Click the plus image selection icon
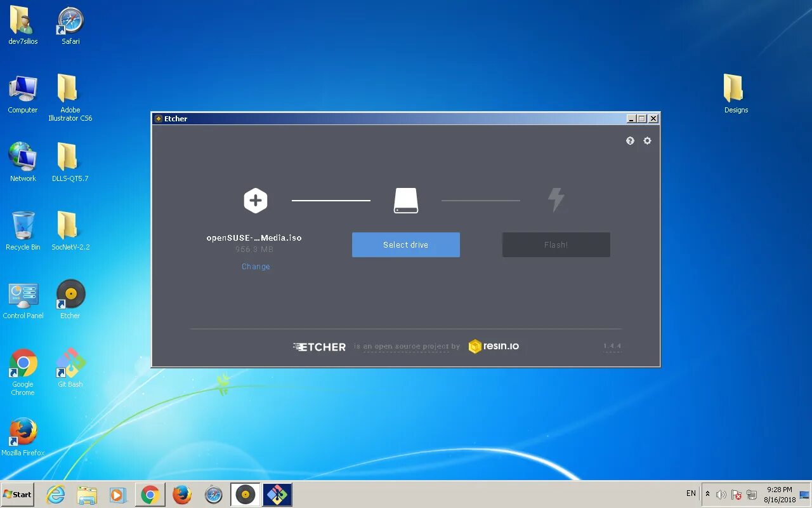Screen dimensions: 812x508 point(256,201)
